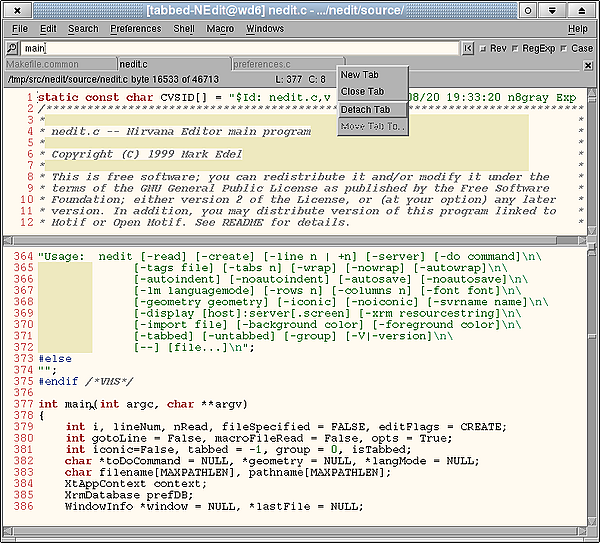The width and height of the screenshot is (600, 543).
Task: Open the window menu button in title bar
Action: point(17,10)
